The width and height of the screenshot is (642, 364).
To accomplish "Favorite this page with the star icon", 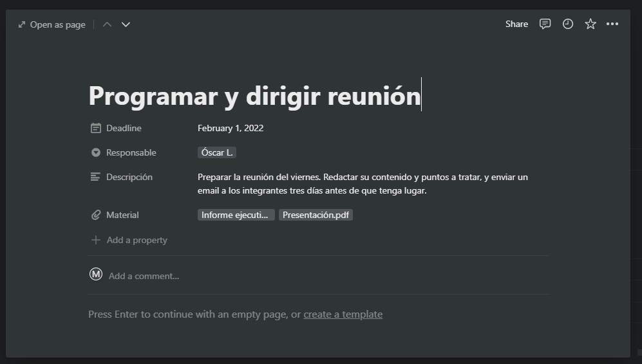I will [590, 24].
